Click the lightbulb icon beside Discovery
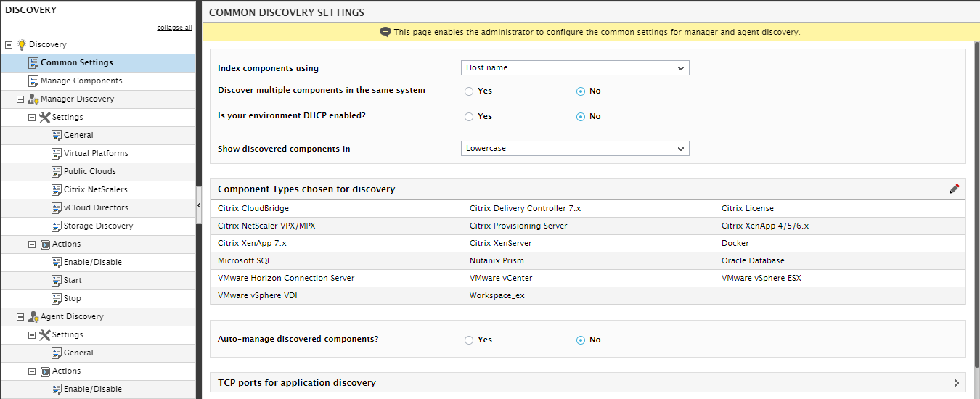The width and height of the screenshot is (980, 399). (21, 44)
